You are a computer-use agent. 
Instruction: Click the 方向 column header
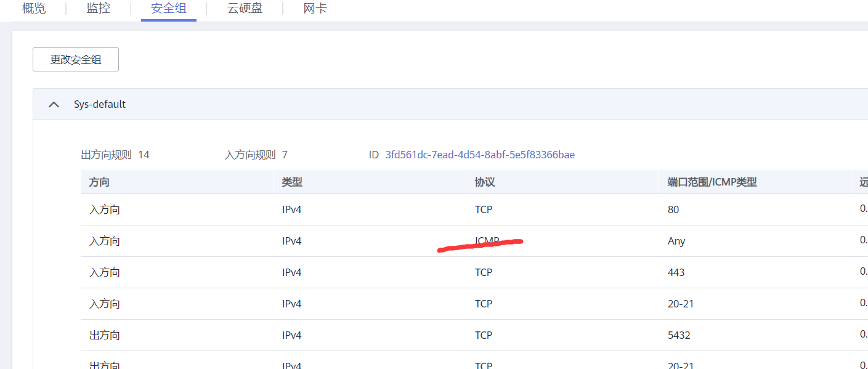96,182
